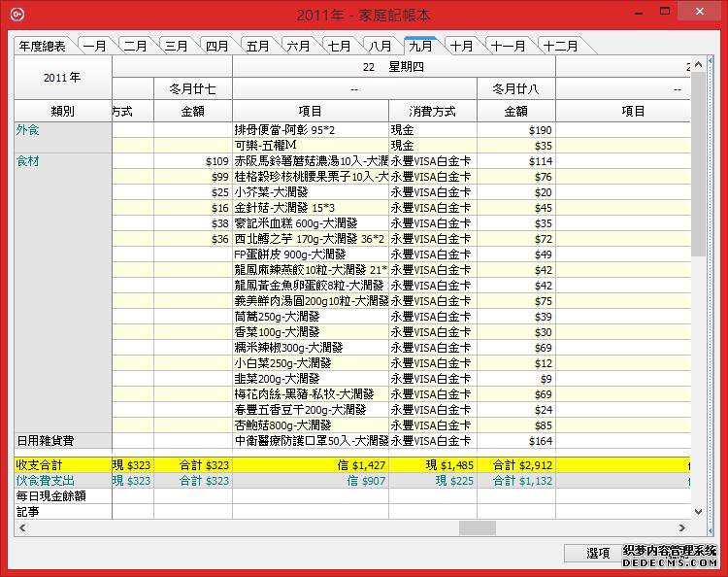The width and height of the screenshot is (728, 577).
Task: Click the 22 星期四 date header
Action: coord(393,67)
